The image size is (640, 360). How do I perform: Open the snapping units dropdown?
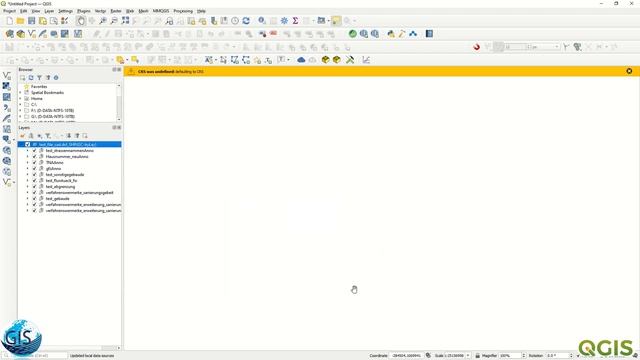(x=545, y=47)
